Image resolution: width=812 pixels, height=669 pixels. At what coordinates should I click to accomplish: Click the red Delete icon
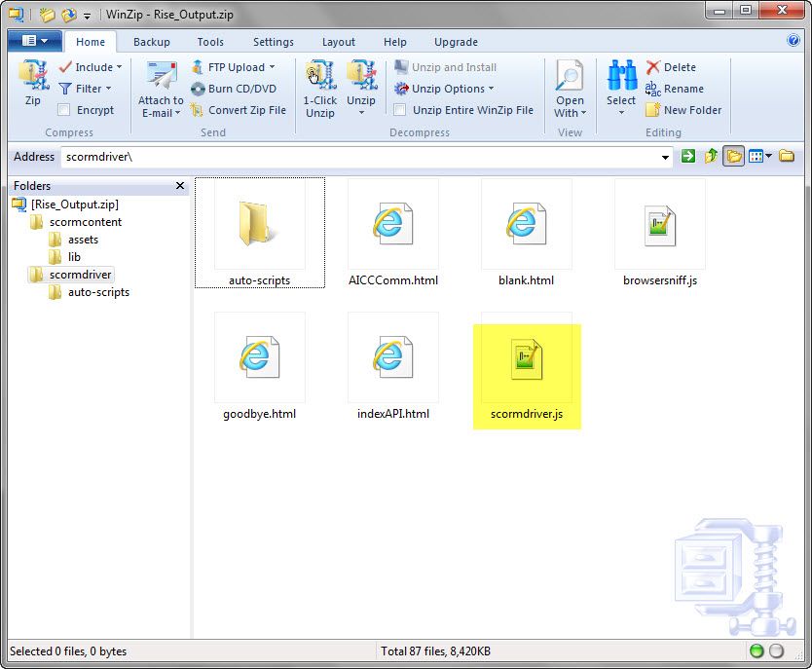click(x=653, y=67)
